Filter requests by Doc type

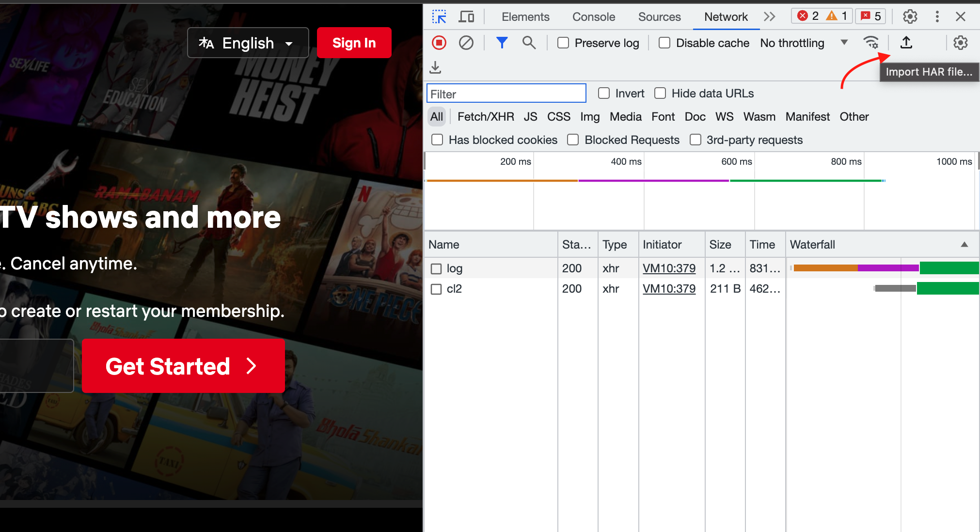pos(695,117)
